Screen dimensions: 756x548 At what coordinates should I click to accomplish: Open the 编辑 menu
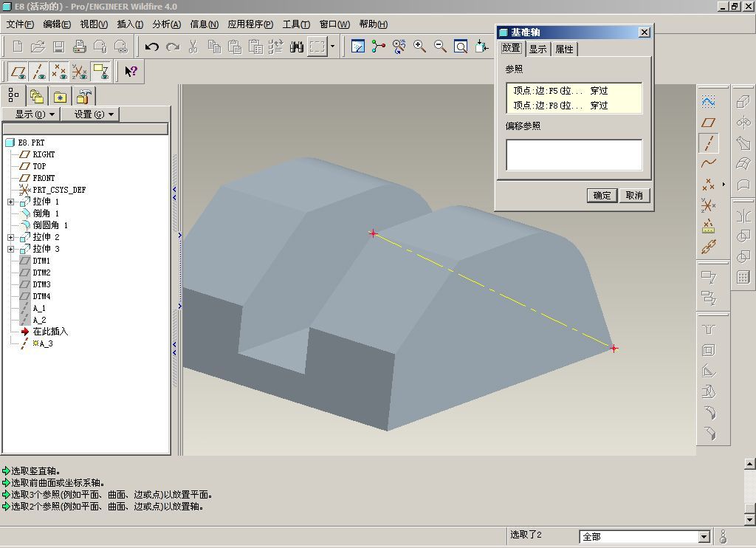click(x=56, y=24)
